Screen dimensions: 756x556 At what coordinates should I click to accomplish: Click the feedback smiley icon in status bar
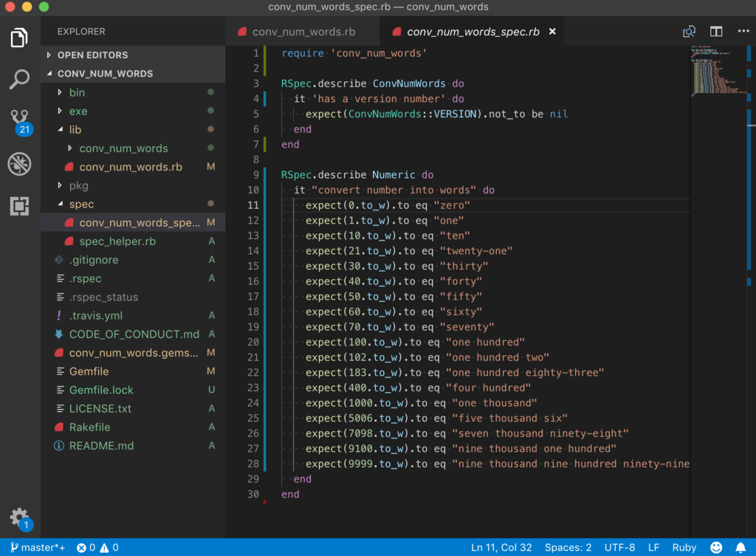click(x=716, y=547)
